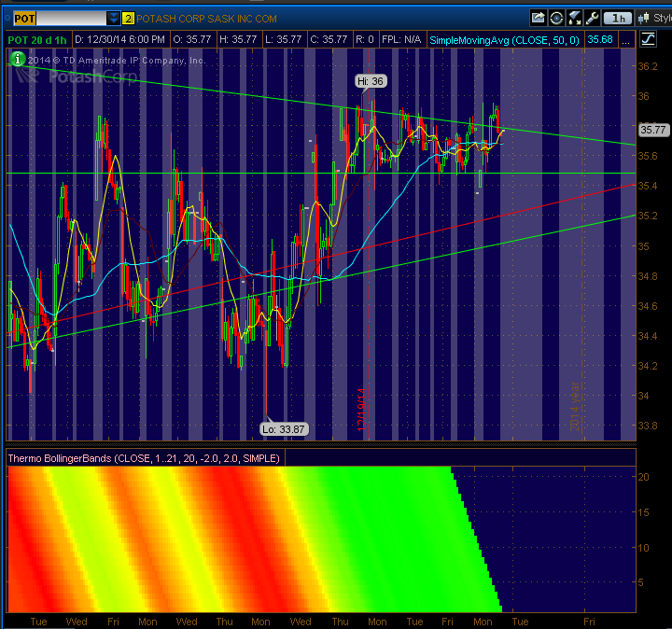
Task: Click the 12/19/14 vertical date marker label
Action: coord(362,409)
